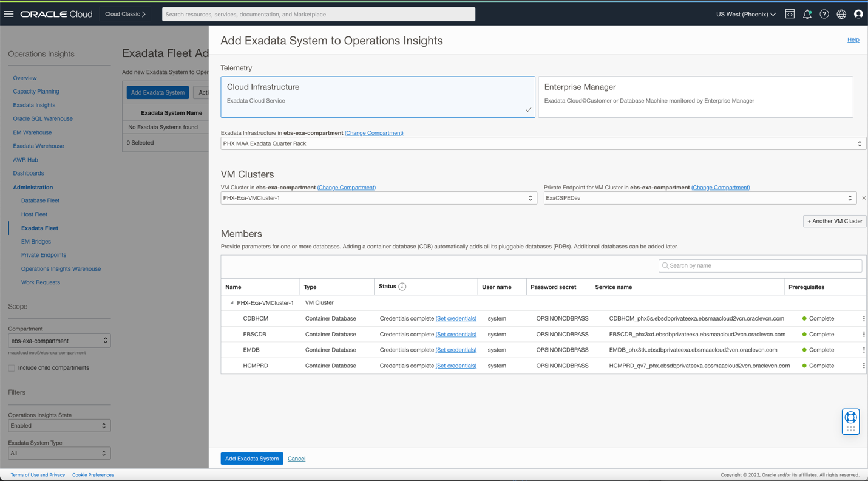868x481 pixels.
Task: Click the floating support lifebuoy widget
Action: (850, 421)
